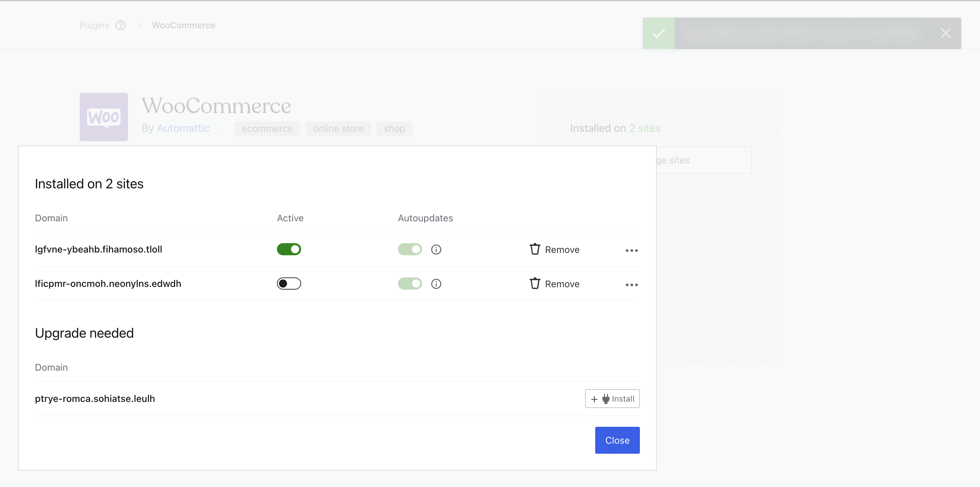Toggle autoupdates for lficpmr-oncmoh.neonylns.edwdh
980x487 pixels.
coord(410,284)
